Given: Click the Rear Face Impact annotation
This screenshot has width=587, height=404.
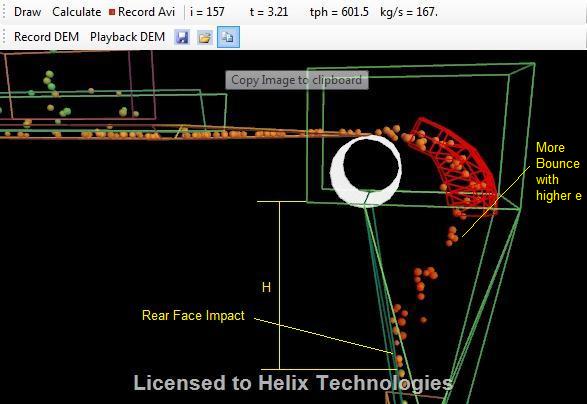Looking at the screenshot, I should pyautogui.click(x=193, y=315).
